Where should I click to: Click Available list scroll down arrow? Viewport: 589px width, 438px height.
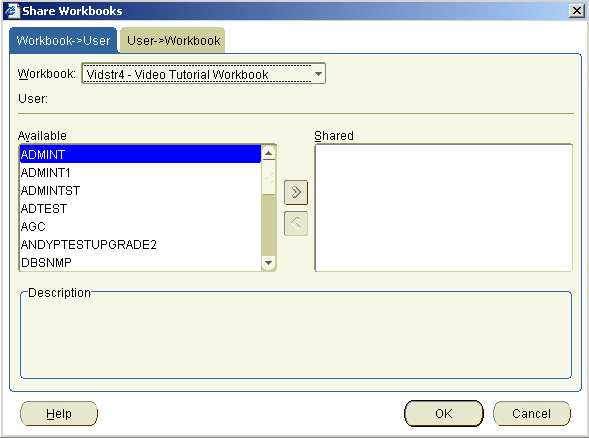[268, 263]
